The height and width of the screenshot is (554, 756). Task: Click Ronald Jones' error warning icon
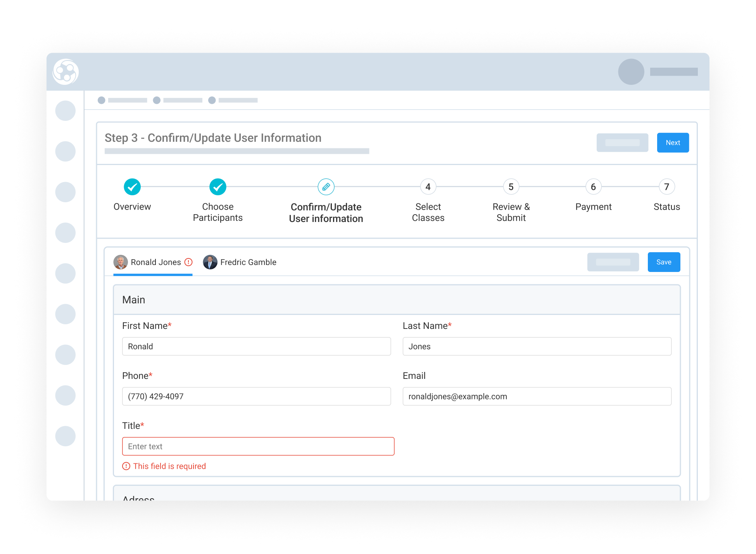click(188, 262)
